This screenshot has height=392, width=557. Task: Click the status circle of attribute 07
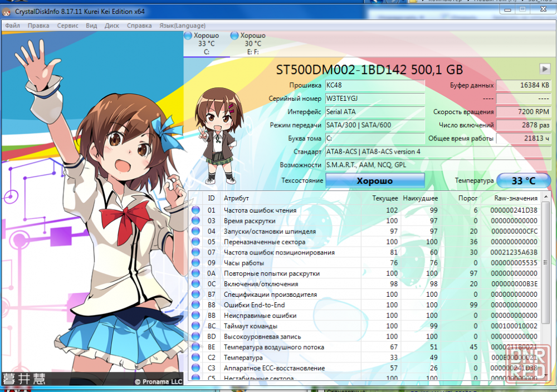[x=196, y=252]
